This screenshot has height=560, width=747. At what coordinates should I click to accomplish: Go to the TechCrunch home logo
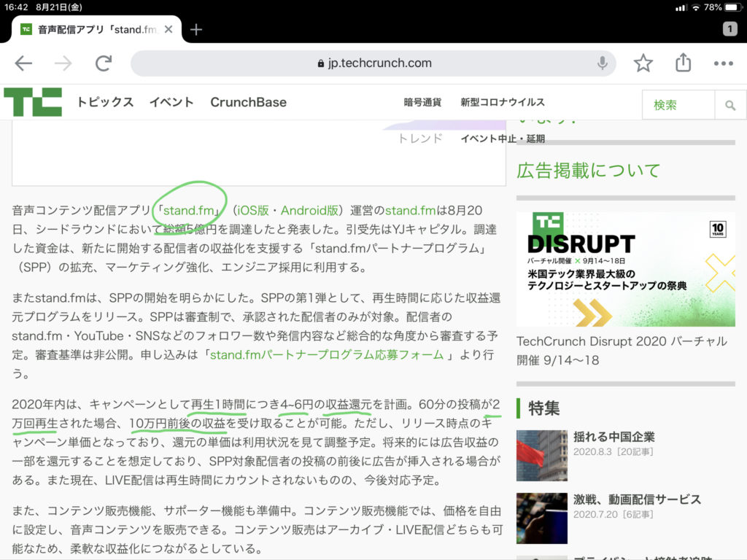coord(33,102)
